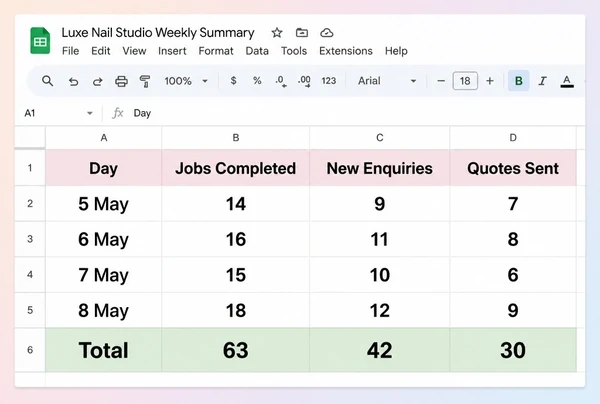Click the search menus magnifier icon
This screenshot has height=404, width=600.
47,81
